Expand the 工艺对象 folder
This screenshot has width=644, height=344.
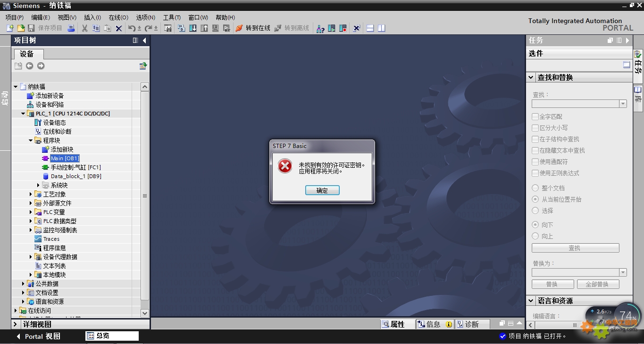[x=31, y=194]
